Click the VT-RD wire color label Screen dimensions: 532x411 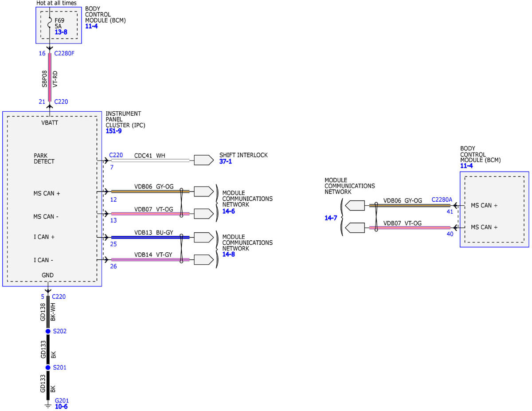click(56, 78)
